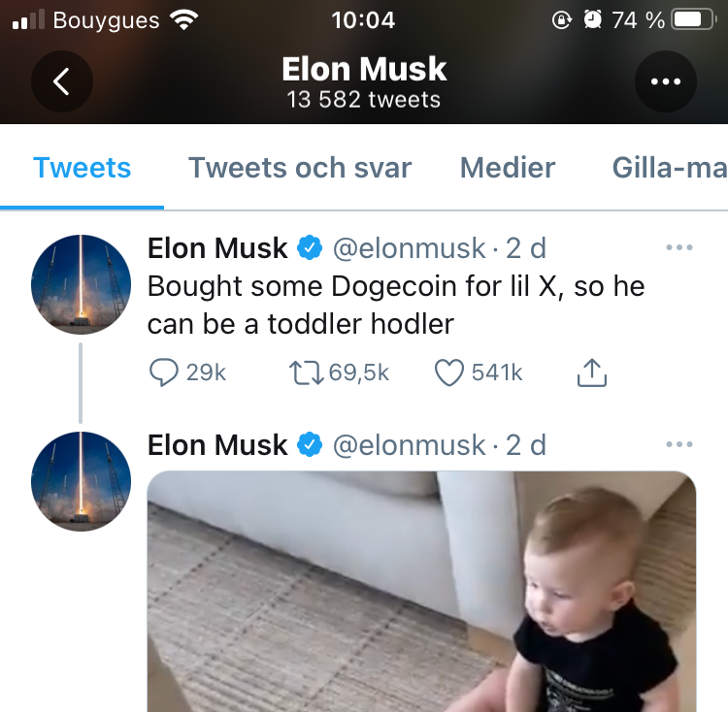Open the second tweet's rocket avatar
The width and height of the screenshot is (728, 712).
coord(81,482)
